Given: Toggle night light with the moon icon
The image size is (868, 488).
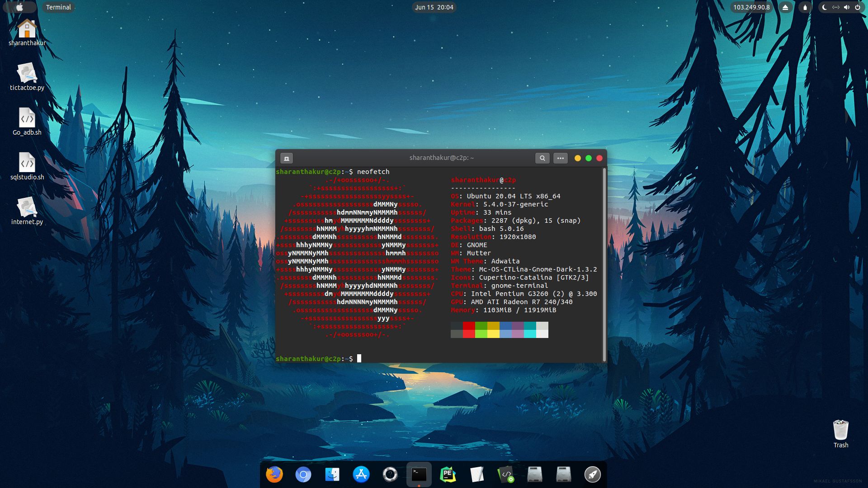Looking at the screenshot, I should [824, 7].
